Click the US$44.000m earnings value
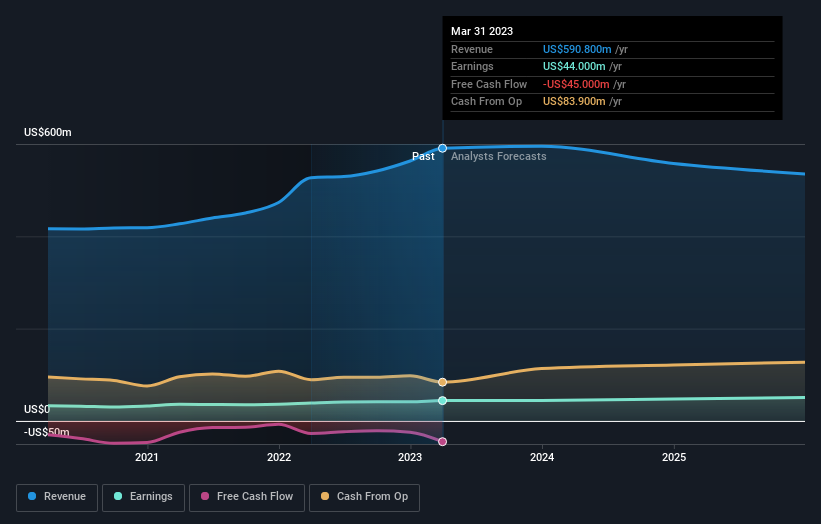The height and width of the screenshot is (524, 821). click(574, 66)
